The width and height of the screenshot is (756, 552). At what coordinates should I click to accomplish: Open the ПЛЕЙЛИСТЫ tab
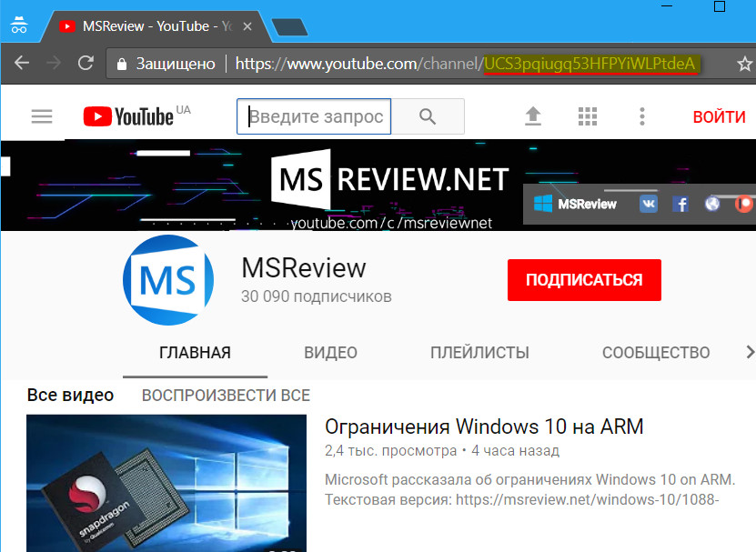479,353
